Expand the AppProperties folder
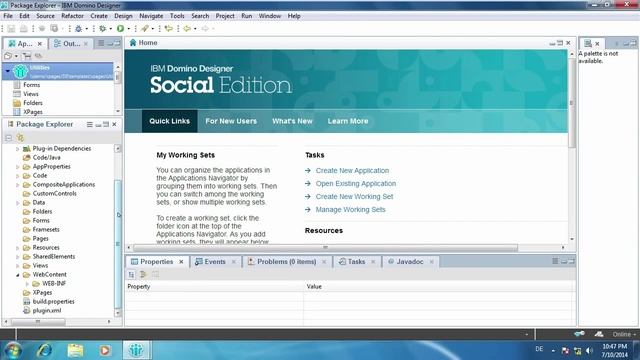Screen dimensions: 640x360 click(18, 167)
